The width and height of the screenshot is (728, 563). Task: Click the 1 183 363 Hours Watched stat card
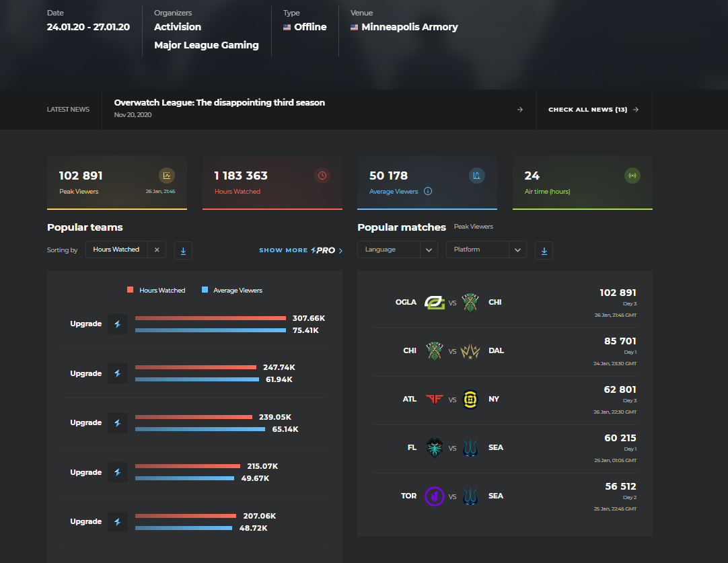click(x=272, y=182)
